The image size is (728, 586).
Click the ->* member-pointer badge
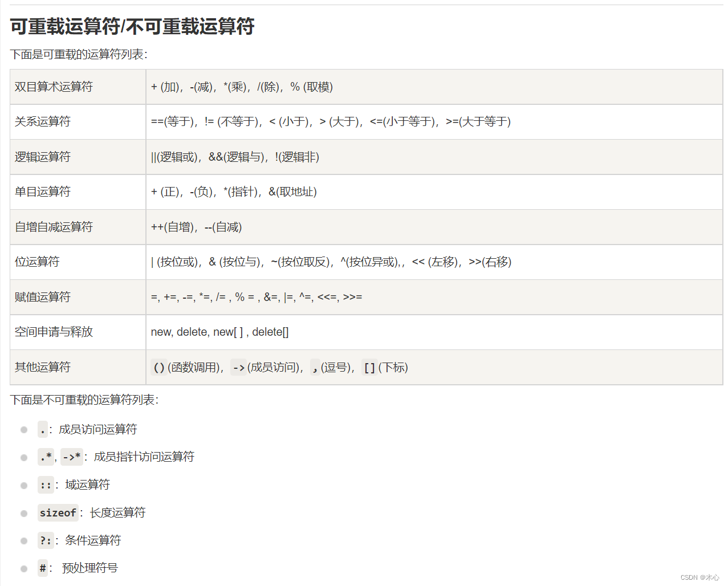(x=71, y=457)
